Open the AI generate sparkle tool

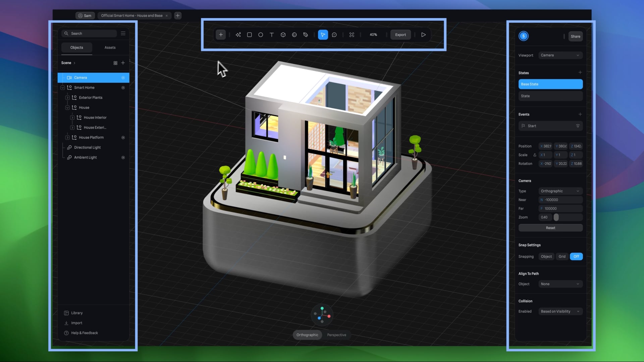238,35
